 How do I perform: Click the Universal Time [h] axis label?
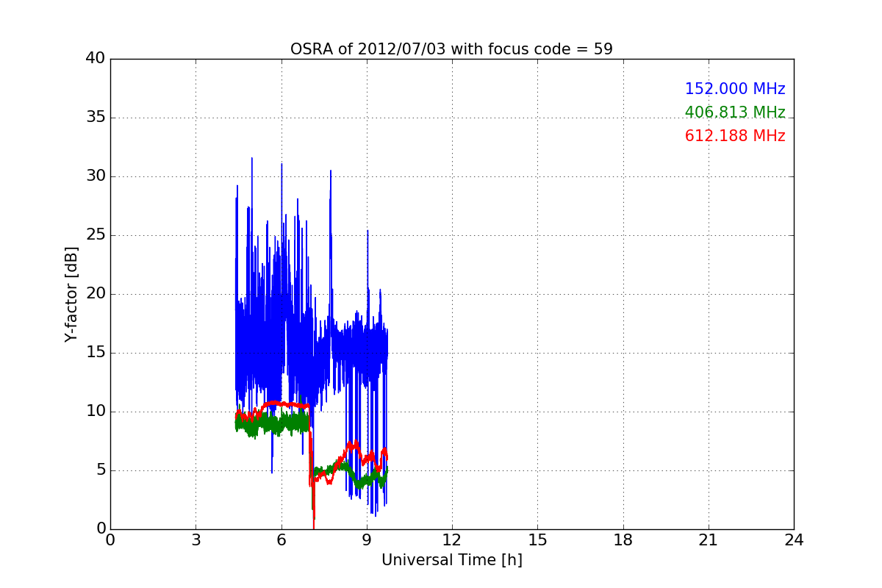tap(451, 560)
